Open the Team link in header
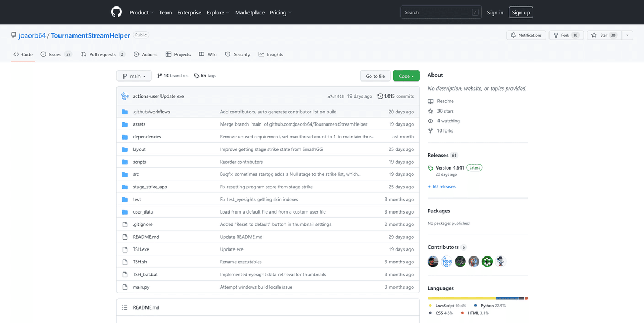 pos(166,13)
